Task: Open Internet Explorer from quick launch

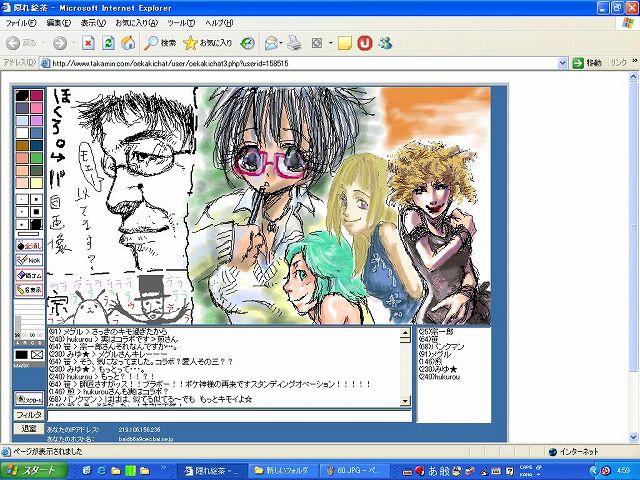Action: (101, 471)
